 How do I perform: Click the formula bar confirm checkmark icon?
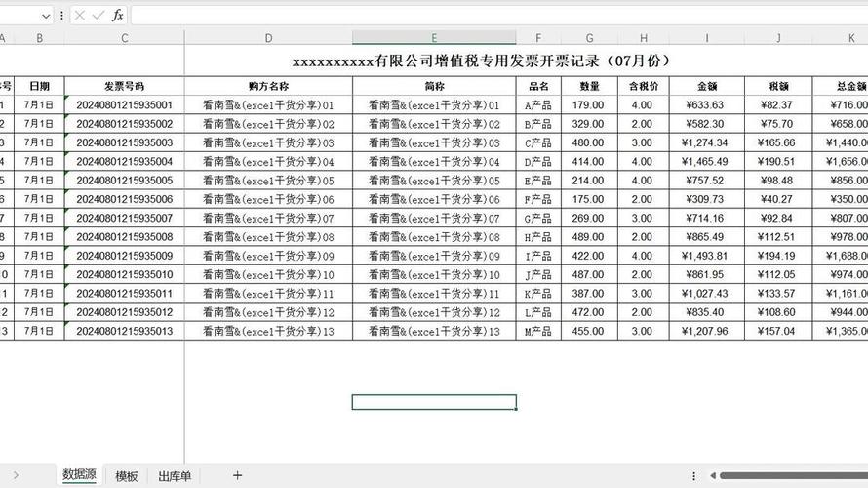point(99,16)
